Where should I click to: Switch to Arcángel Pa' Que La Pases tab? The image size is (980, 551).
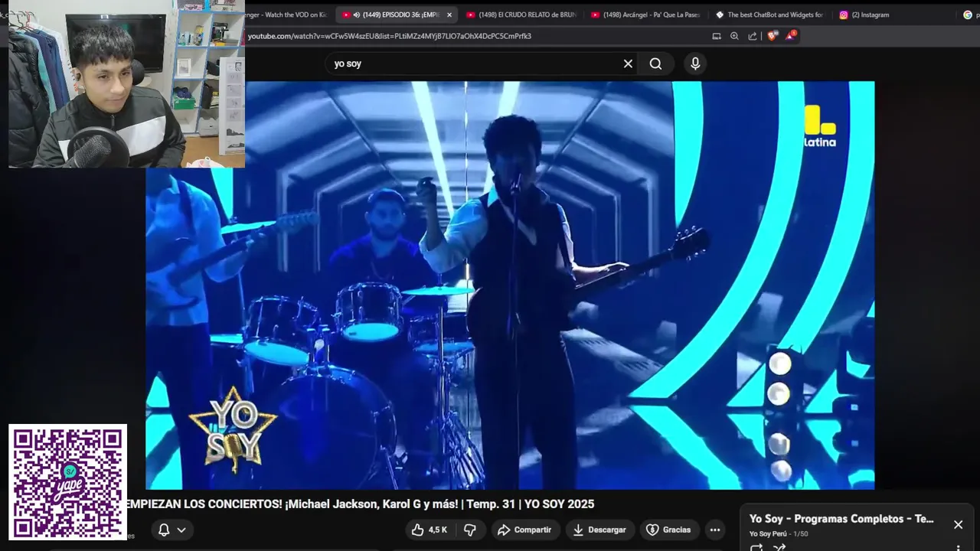point(645,15)
